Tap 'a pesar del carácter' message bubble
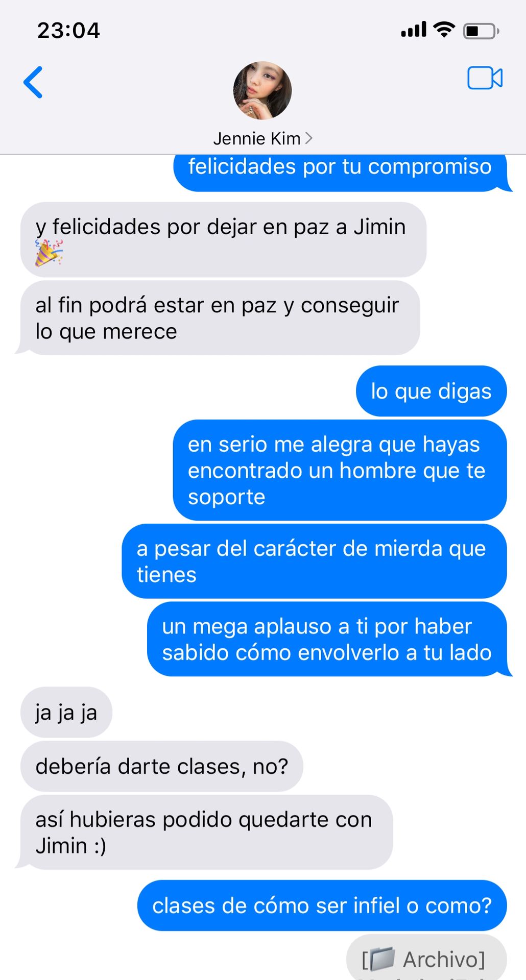The height and width of the screenshot is (980, 526). tap(314, 561)
